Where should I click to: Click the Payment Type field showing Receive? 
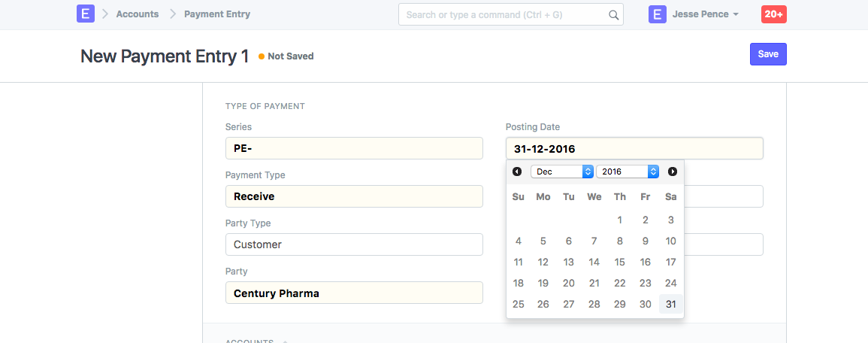pyautogui.click(x=354, y=196)
